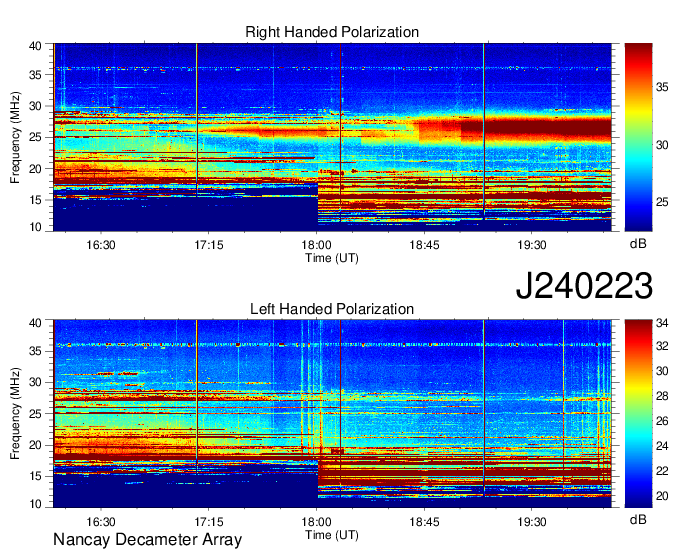Click the 18:45 tick of Left Handed plot
This screenshot has height=552, width=680.
(x=424, y=522)
